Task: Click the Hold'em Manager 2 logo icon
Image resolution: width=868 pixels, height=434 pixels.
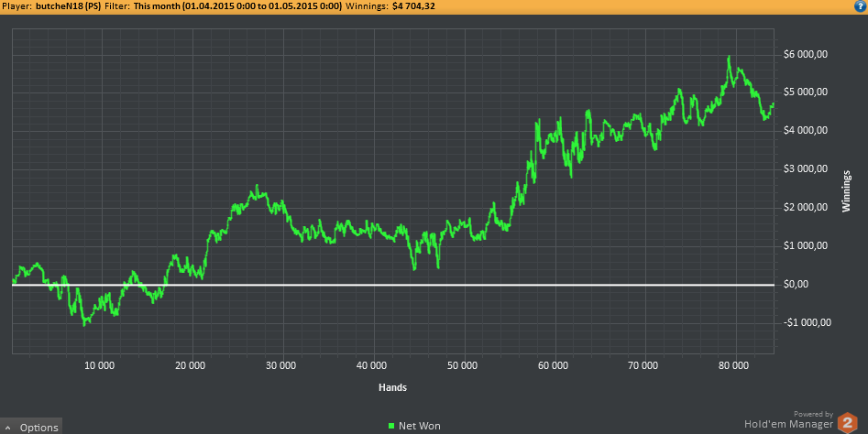Action: [848, 423]
